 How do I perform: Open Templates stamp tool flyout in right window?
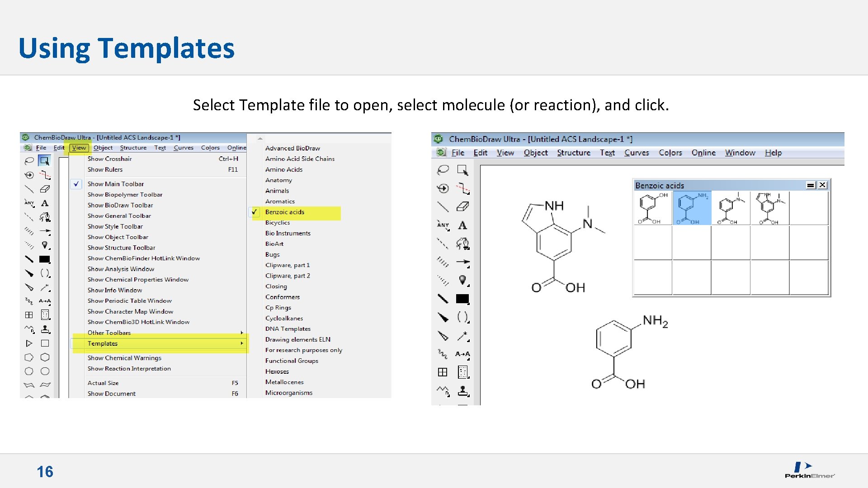coord(462,390)
